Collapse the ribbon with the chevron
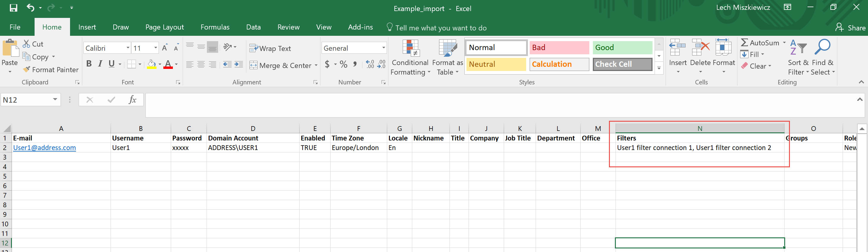 pyautogui.click(x=861, y=82)
